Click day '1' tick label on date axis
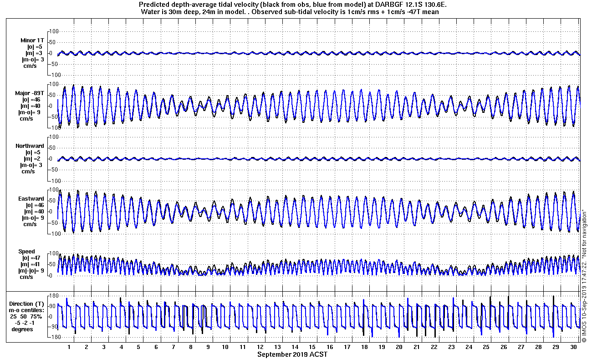The width and height of the screenshot is (592, 364). 69,347
